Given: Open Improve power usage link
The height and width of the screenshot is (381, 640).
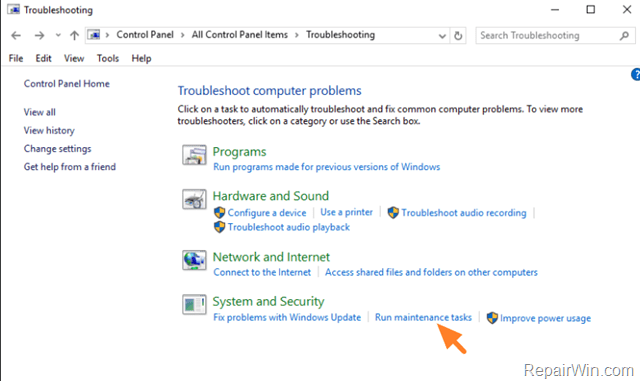Looking at the screenshot, I should click(x=545, y=318).
